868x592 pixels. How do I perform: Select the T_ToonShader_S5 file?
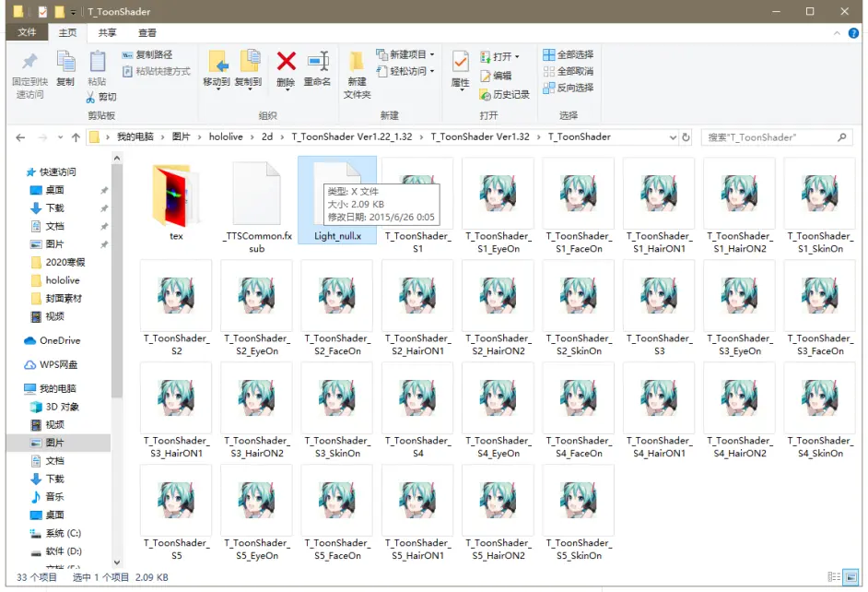click(x=176, y=514)
